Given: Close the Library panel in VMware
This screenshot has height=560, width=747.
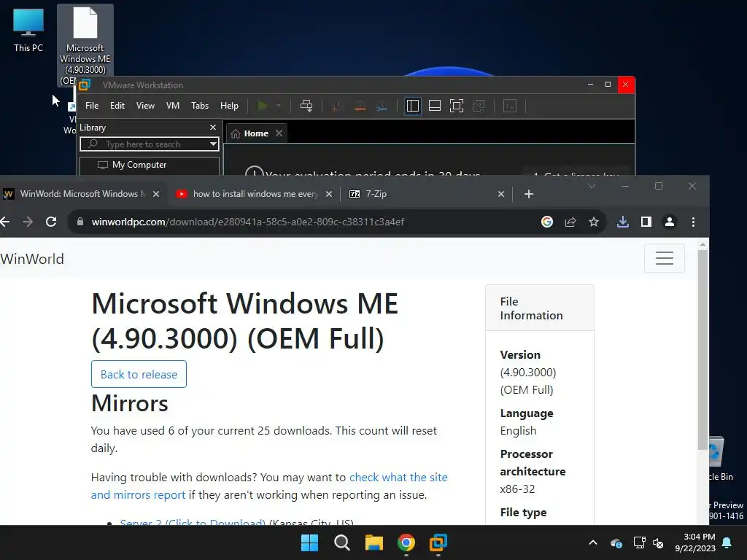Looking at the screenshot, I should [213, 127].
